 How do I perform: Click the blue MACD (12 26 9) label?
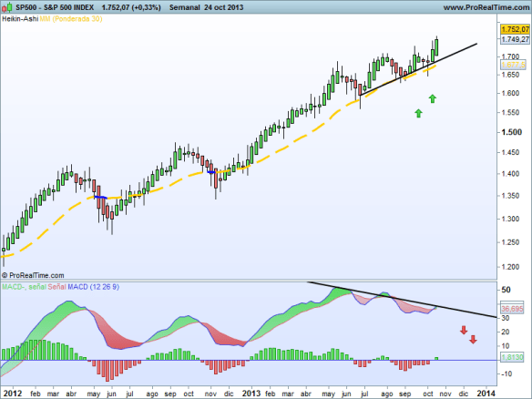[93, 287]
